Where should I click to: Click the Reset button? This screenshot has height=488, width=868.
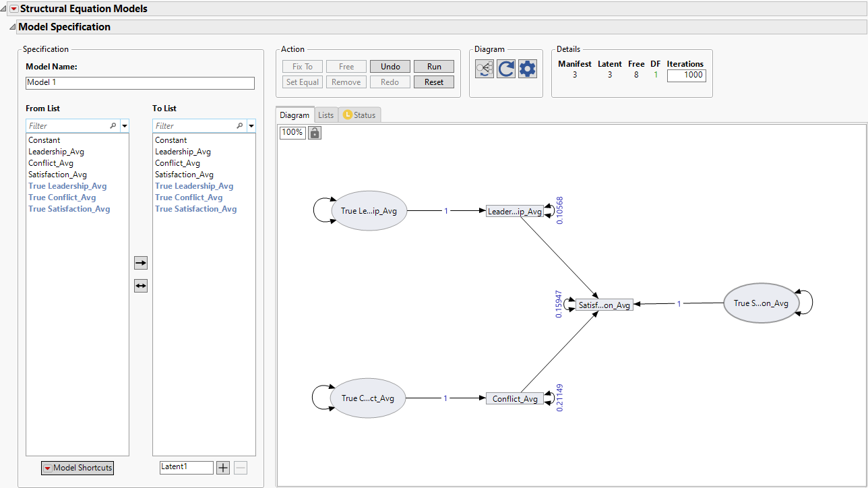[x=434, y=82]
